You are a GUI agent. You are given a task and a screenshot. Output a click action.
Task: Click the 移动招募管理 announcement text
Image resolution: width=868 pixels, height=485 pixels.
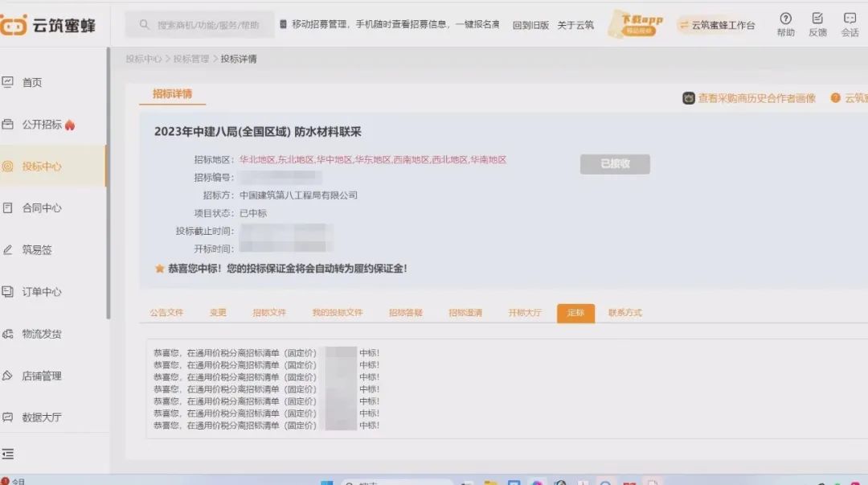coord(395,24)
